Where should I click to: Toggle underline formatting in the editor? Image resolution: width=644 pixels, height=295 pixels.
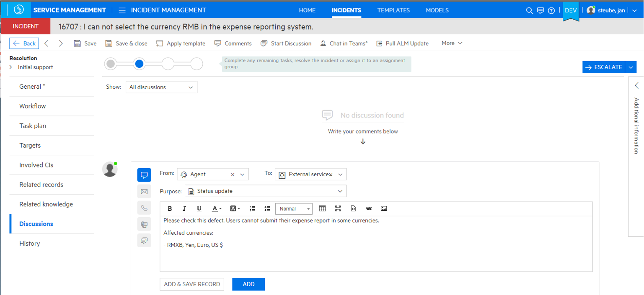pos(199,208)
